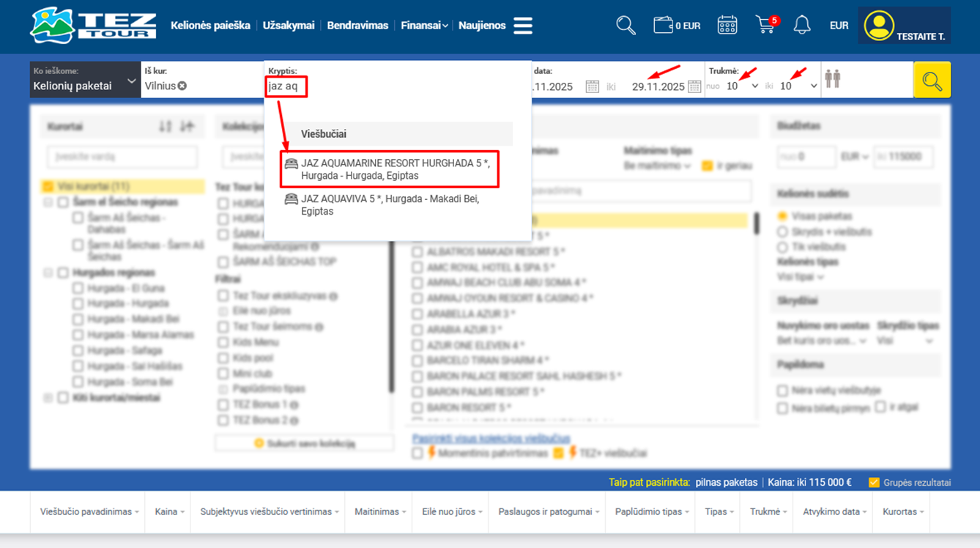Open calendar picker beside 29.11.2025
980x548 pixels.
coord(694,86)
